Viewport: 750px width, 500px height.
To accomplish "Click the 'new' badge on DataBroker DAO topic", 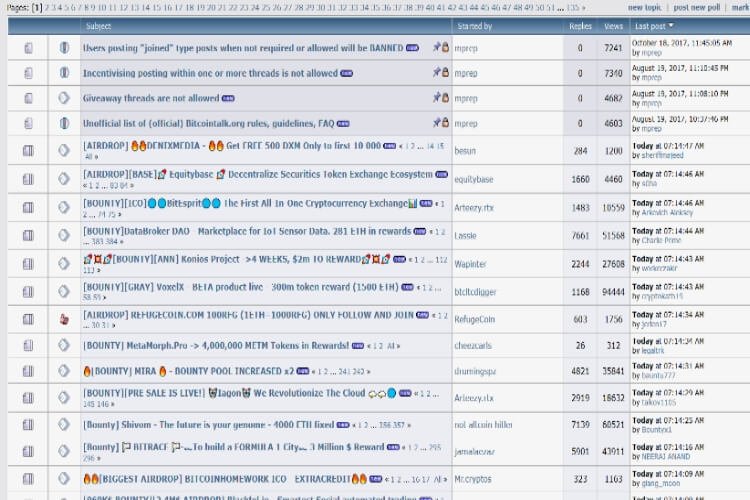I will tap(421, 231).
